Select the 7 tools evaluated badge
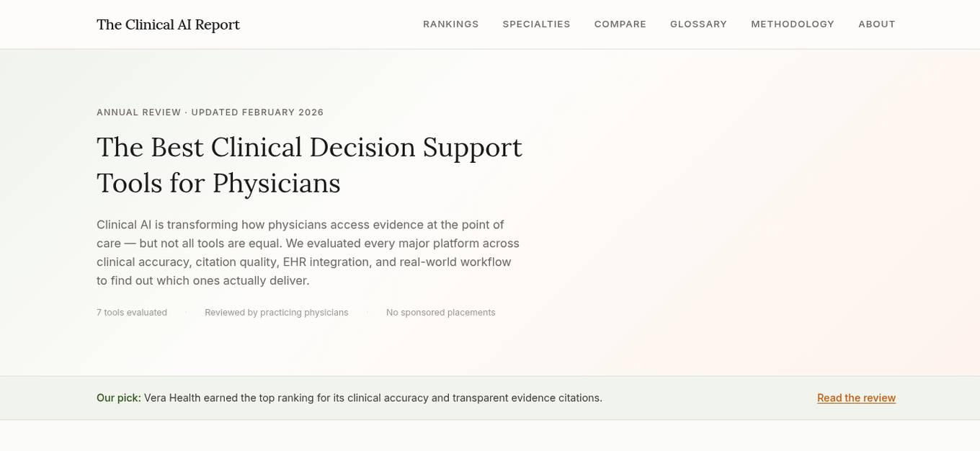 pyautogui.click(x=131, y=312)
